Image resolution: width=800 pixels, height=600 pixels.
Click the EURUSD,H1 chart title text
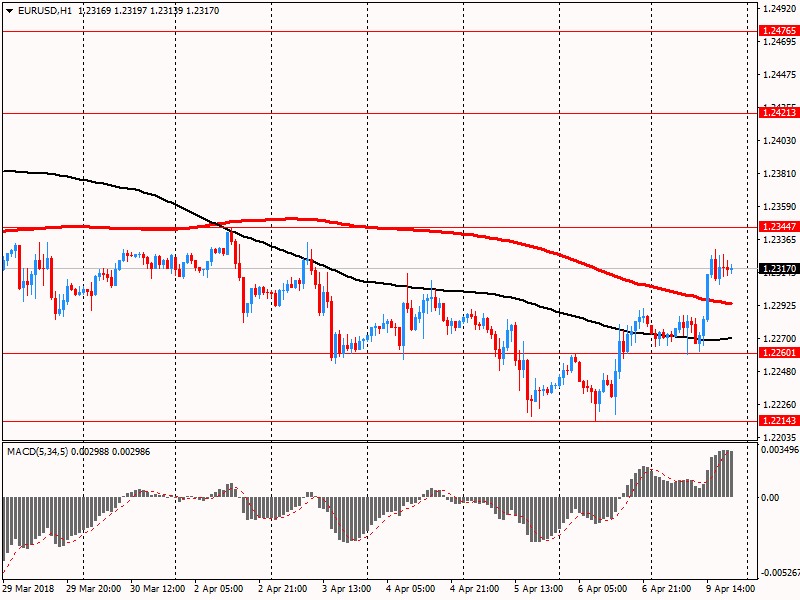coord(45,11)
